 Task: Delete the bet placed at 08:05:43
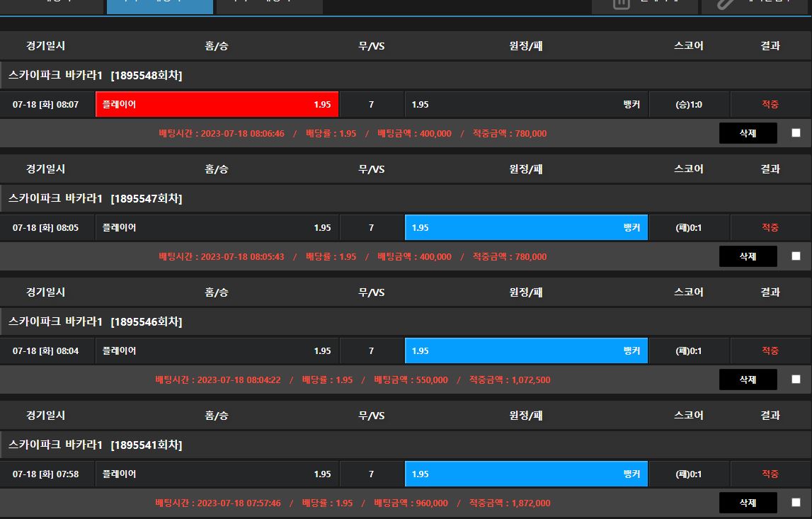coord(748,256)
